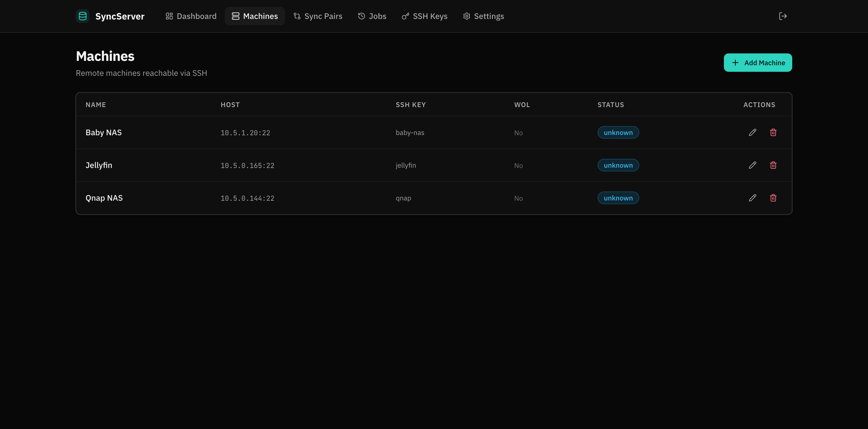Click the unknown status badge for Jellyfin

(618, 165)
